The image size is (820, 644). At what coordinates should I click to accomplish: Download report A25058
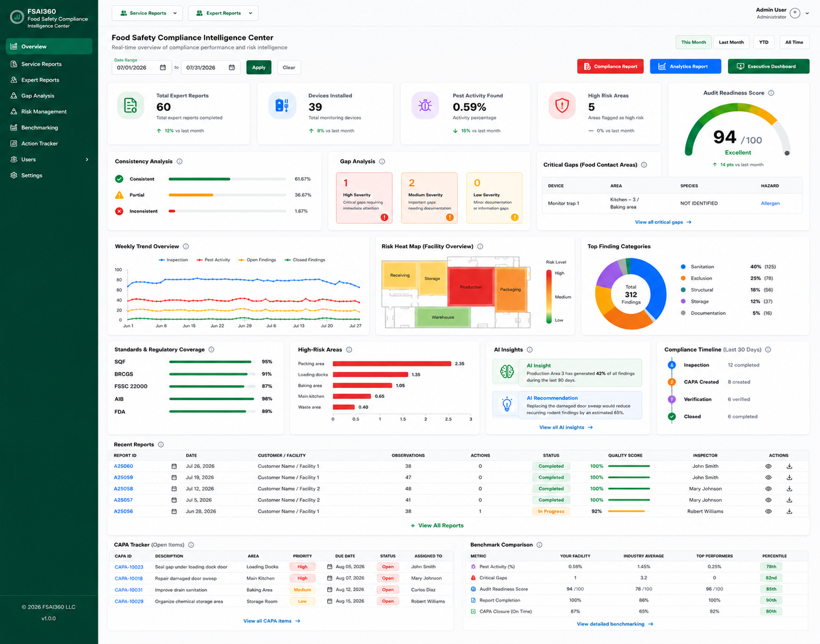789,489
